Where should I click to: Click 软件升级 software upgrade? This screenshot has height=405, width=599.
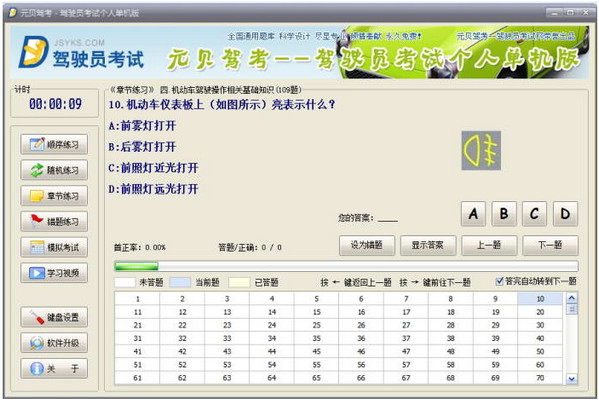click(54, 343)
